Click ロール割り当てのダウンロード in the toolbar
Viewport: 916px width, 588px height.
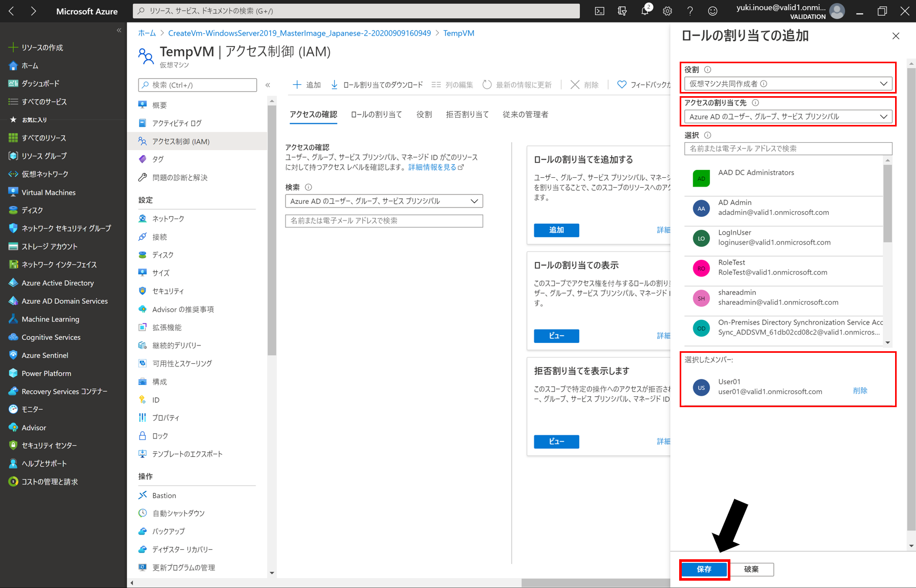pos(376,85)
